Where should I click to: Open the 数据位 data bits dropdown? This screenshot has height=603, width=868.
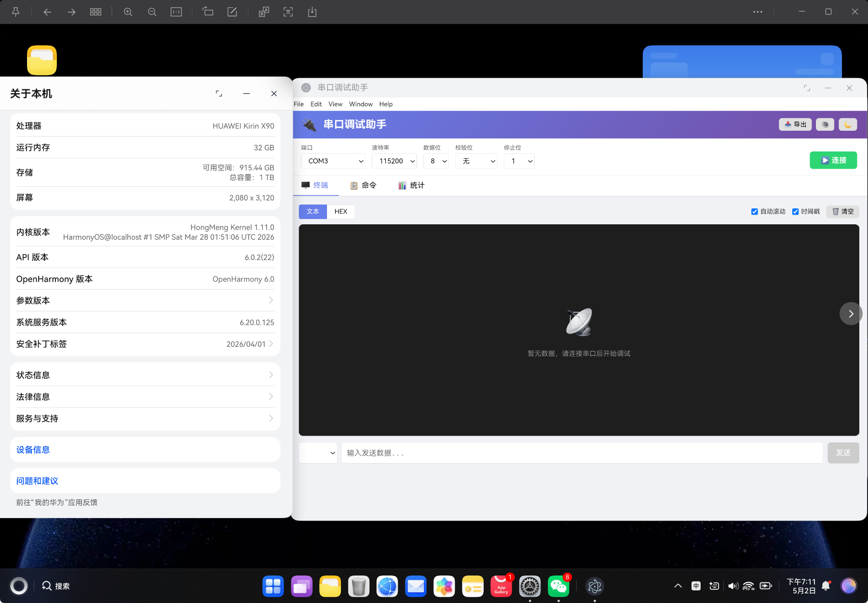pos(436,161)
